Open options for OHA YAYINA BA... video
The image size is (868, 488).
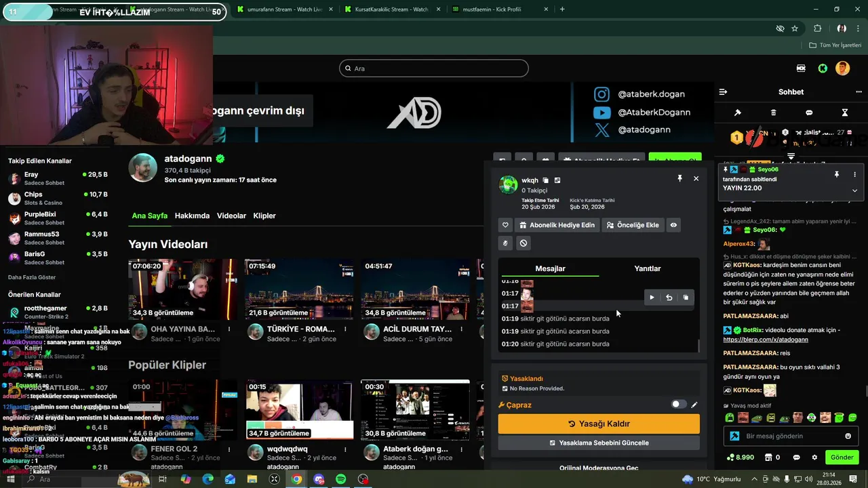(229, 329)
